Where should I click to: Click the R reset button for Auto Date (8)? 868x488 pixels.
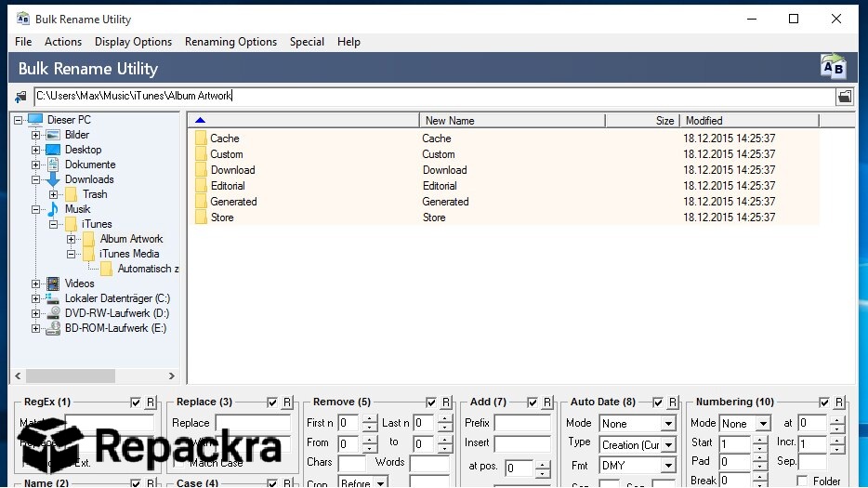[x=673, y=402]
